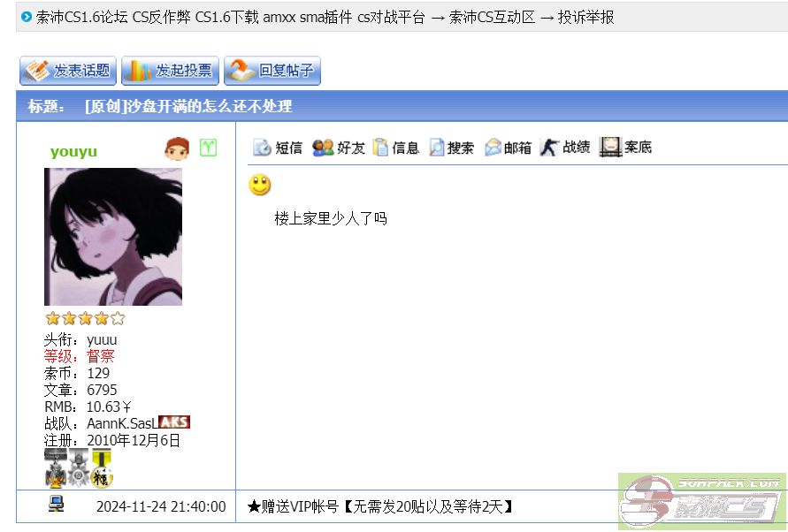
Task: Click youyu's anime avatar image
Action: (x=113, y=237)
